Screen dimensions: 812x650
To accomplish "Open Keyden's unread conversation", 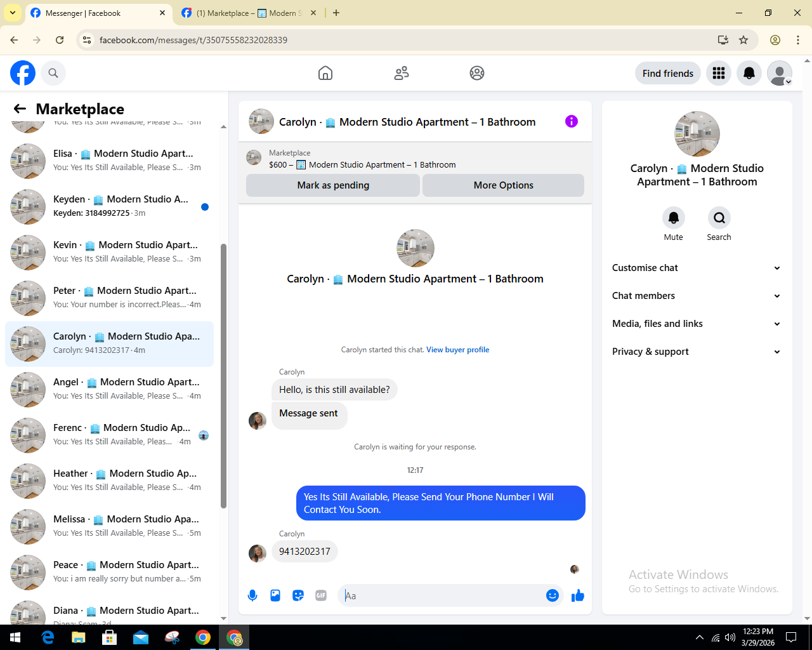I will [109, 206].
